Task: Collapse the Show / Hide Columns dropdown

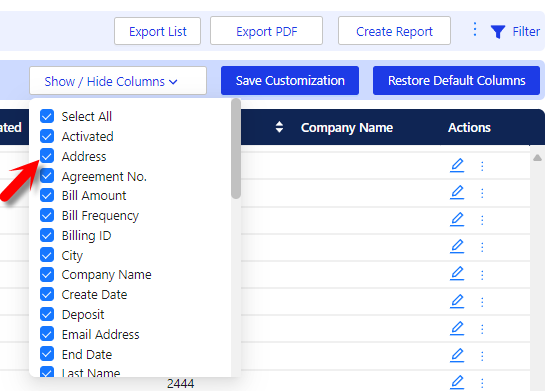Action: pos(118,81)
